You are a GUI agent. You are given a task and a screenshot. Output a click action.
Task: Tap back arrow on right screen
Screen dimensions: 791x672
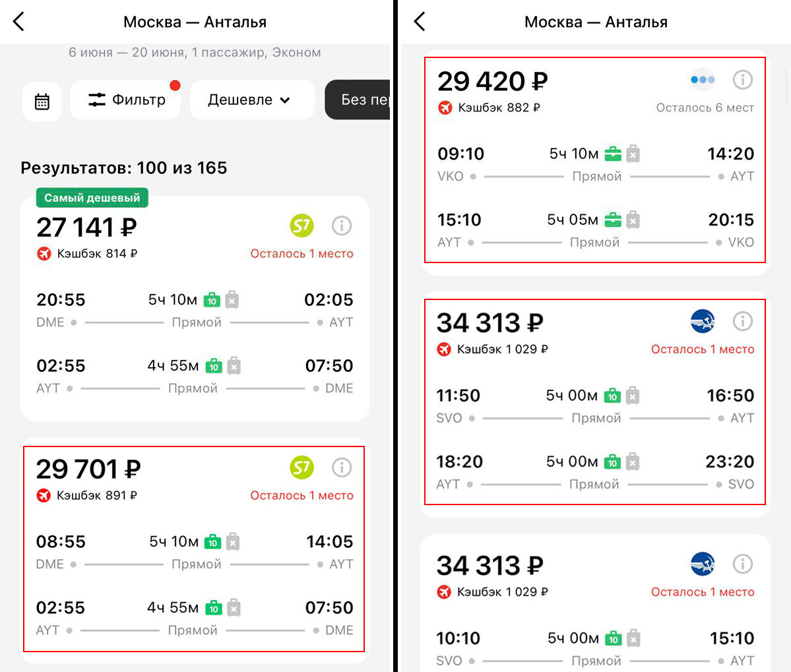[x=420, y=22]
